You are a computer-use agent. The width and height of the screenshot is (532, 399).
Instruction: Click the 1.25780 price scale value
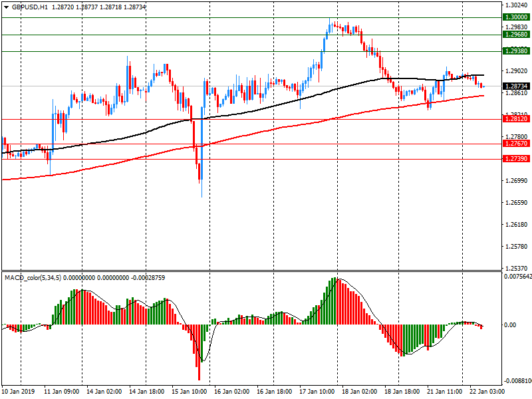click(x=517, y=247)
